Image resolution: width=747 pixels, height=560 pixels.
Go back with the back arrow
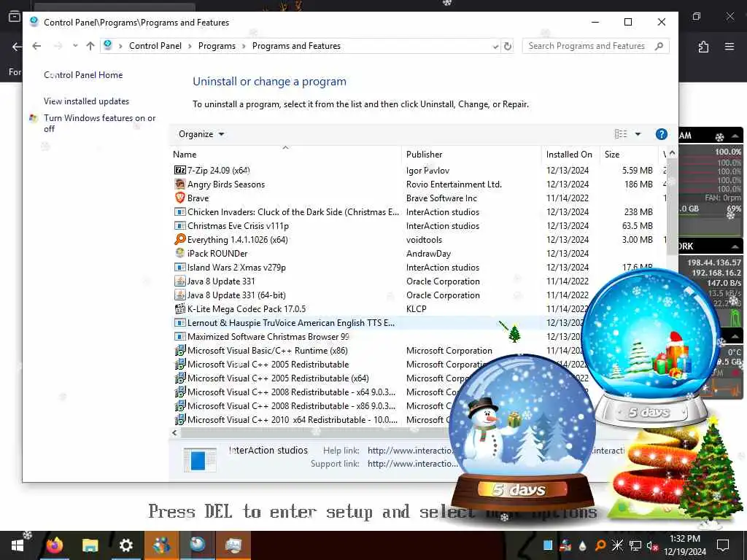(36, 46)
